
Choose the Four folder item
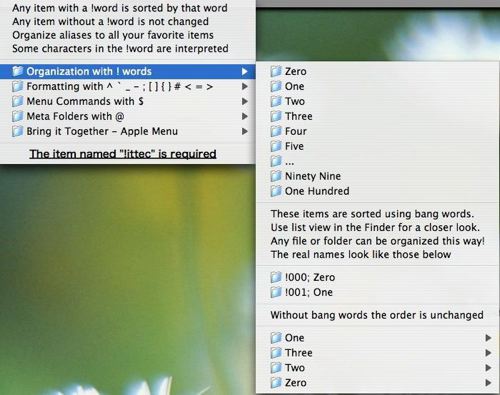pos(378,131)
